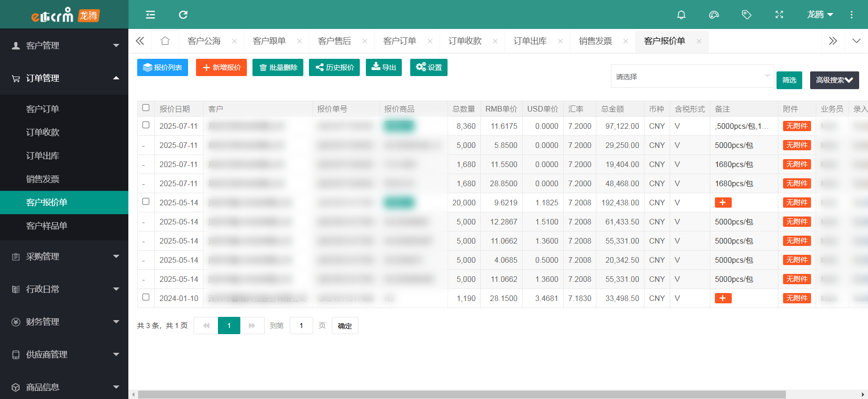Click the tag icon in the header
The width and height of the screenshot is (868, 399).
click(746, 15)
